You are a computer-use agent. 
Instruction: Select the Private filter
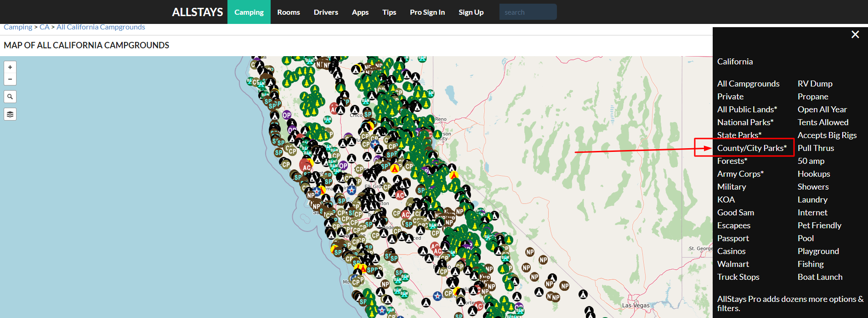pyautogui.click(x=730, y=97)
